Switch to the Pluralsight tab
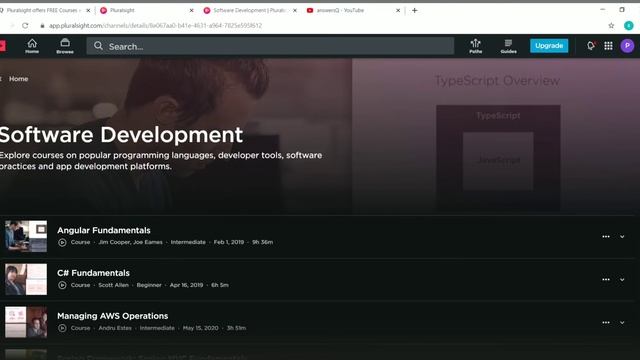640x360 pixels. (x=145, y=10)
